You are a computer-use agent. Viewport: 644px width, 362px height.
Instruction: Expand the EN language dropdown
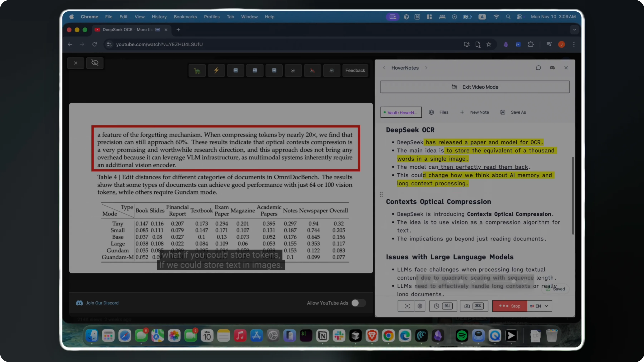coord(540,306)
